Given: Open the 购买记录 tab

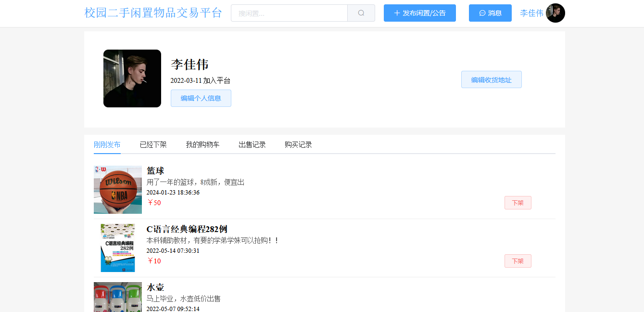Looking at the screenshot, I should pyautogui.click(x=297, y=144).
